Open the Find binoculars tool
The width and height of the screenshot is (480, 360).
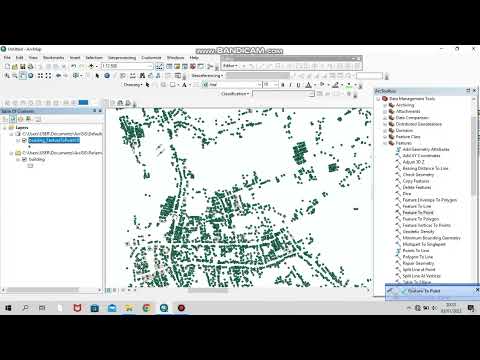tap(142, 76)
